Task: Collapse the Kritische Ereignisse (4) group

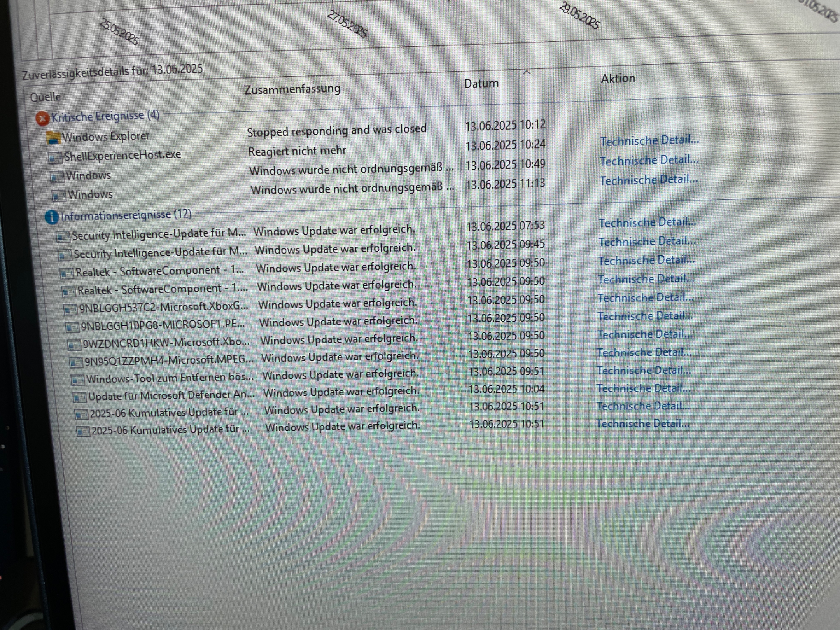Action: point(105,116)
